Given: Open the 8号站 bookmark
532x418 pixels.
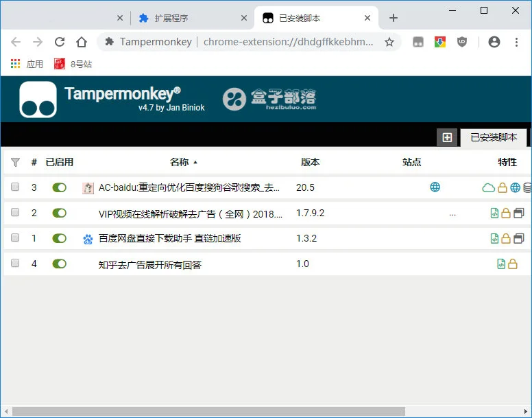Looking at the screenshot, I should [x=73, y=64].
